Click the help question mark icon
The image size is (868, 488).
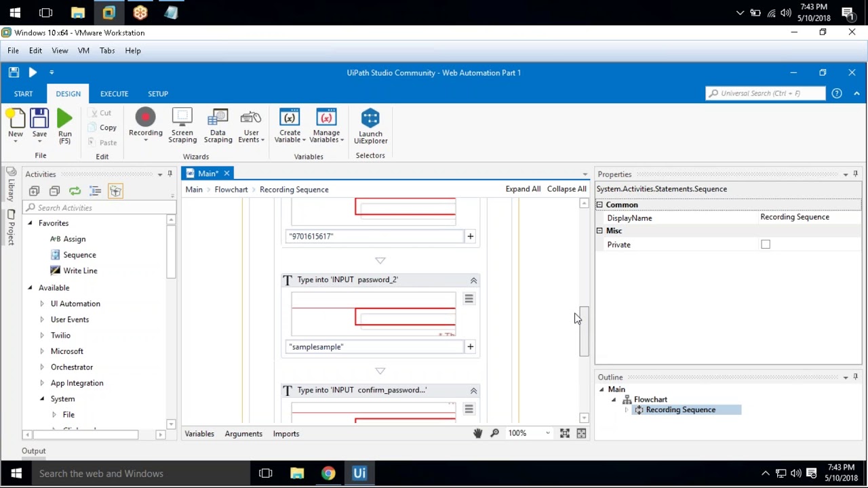[x=837, y=94]
